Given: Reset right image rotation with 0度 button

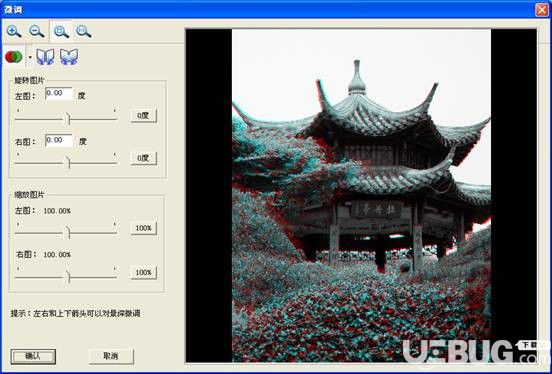Looking at the screenshot, I should [143, 158].
